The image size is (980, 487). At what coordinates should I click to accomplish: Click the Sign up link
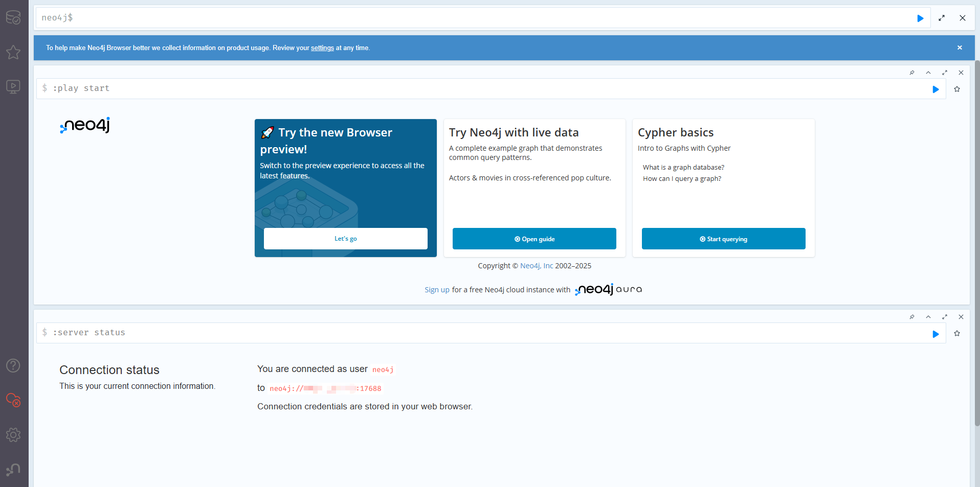pos(437,290)
